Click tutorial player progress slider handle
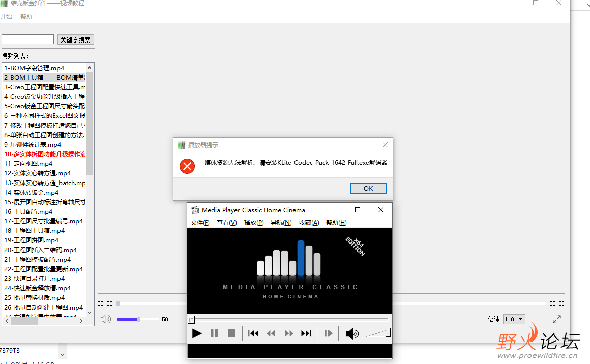 pos(118,304)
